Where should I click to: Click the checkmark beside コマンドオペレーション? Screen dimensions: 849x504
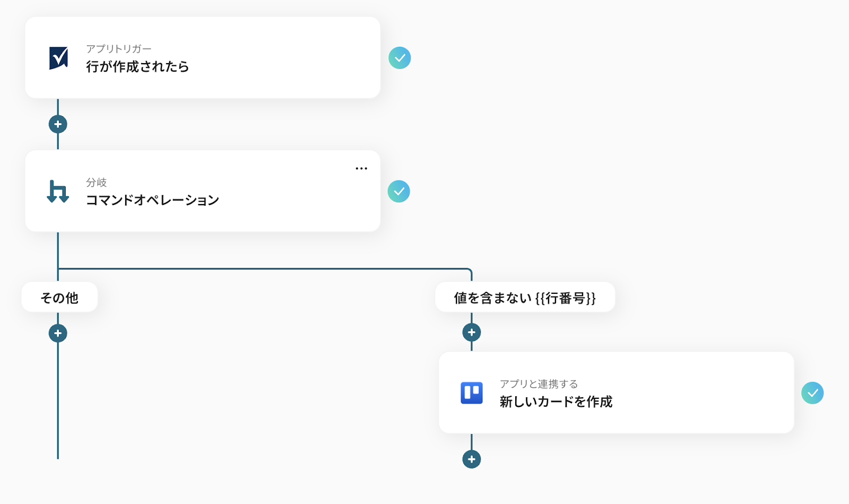tap(398, 192)
